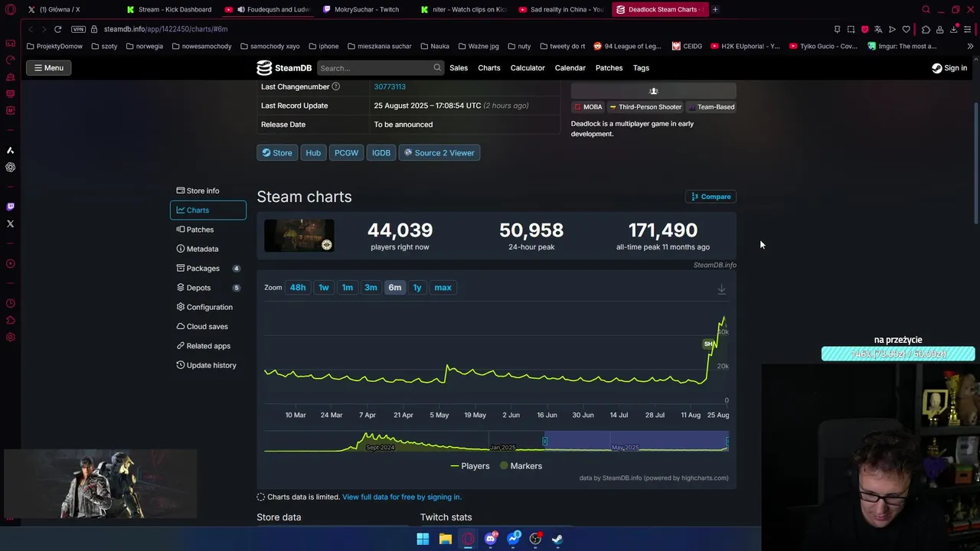Set chart zoom to 6m
This screenshot has height=551, width=980.
click(x=395, y=288)
